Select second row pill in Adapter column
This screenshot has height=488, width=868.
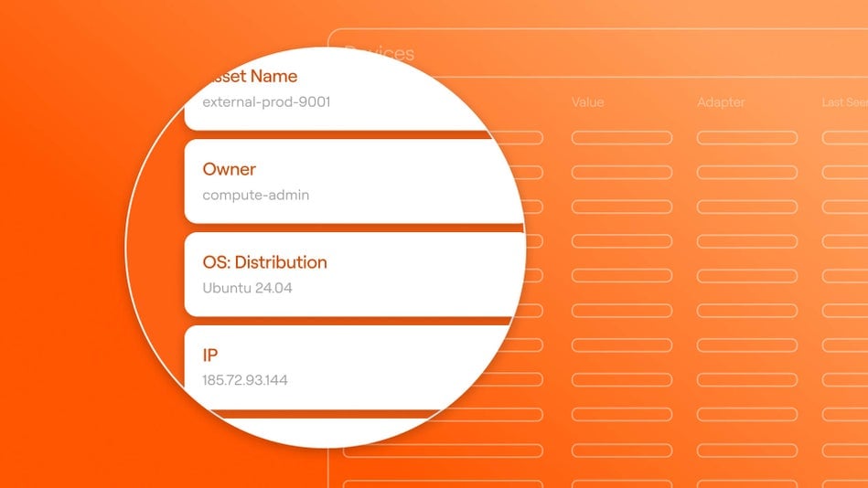[x=746, y=173]
